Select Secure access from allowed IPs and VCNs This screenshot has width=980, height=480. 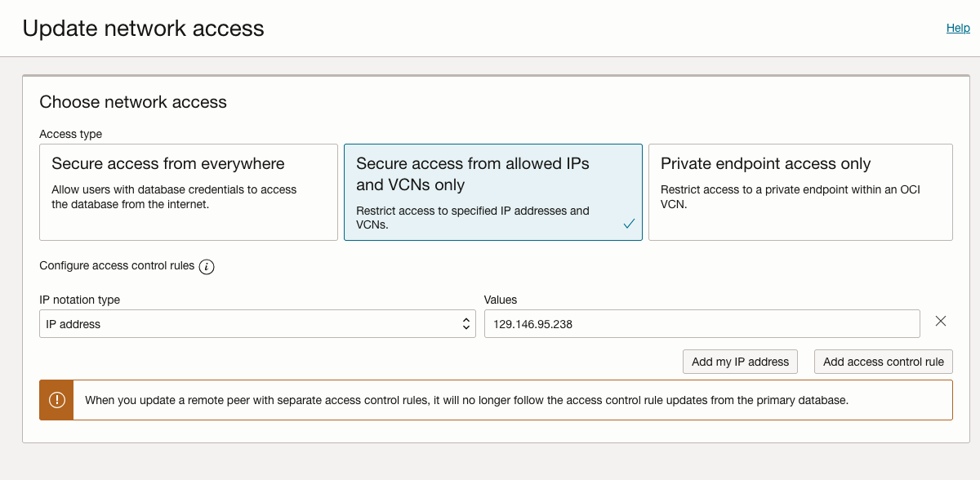click(x=492, y=192)
